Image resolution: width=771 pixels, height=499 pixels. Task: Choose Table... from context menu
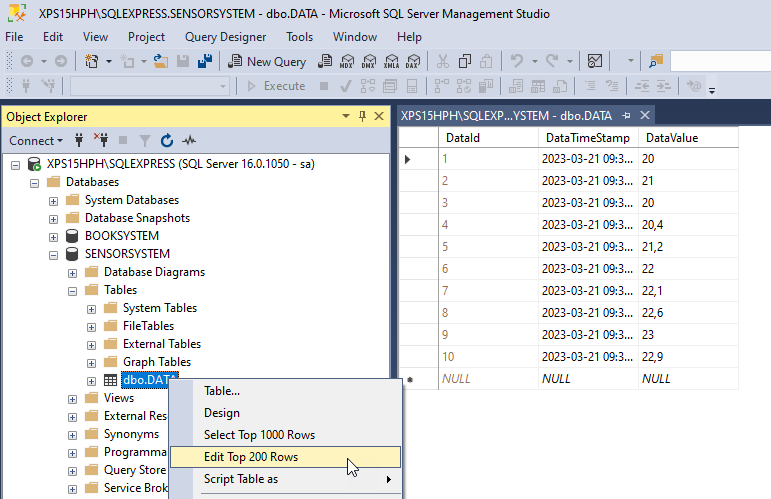[x=285, y=391]
